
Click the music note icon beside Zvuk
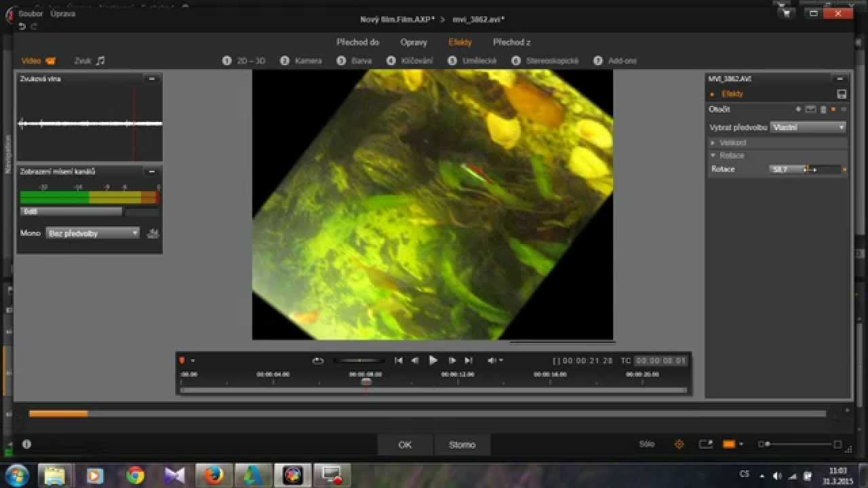[100, 60]
